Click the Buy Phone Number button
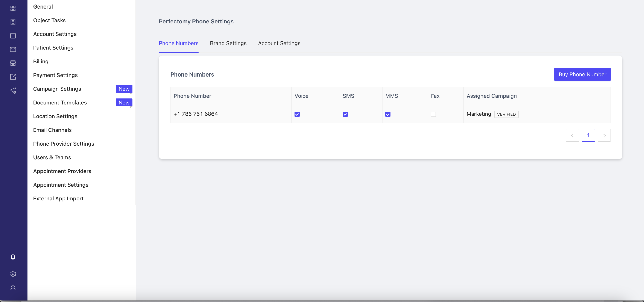The image size is (644, 302). pos(582,74)
